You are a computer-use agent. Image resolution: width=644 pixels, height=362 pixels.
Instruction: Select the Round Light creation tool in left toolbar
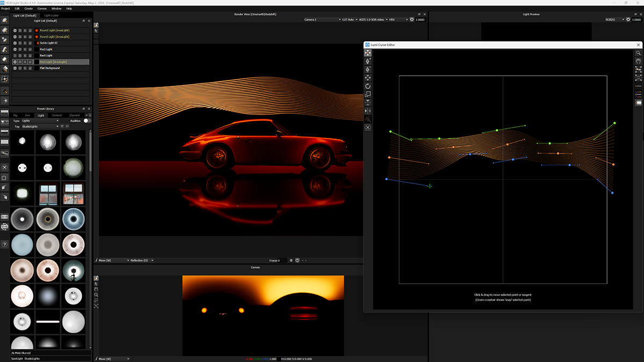click(x=4, y=20)
